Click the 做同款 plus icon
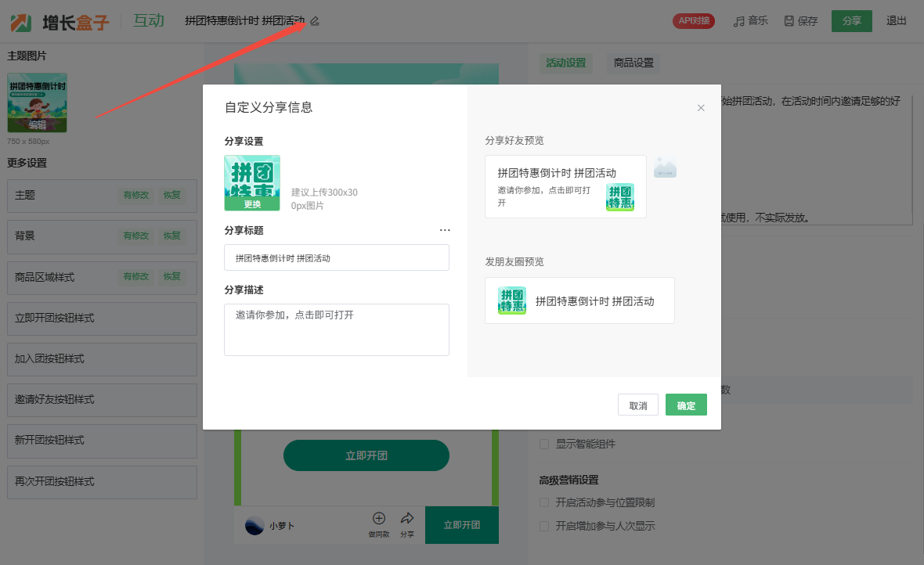The image size is (924, 565). [x=379, y=518]
